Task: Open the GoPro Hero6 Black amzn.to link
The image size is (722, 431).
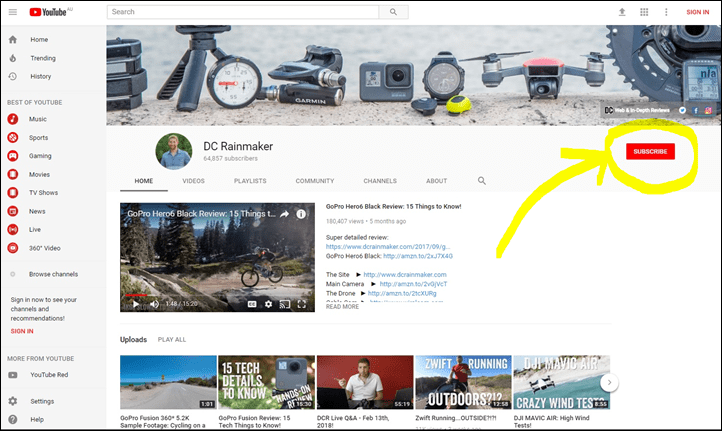Action: coord(418,256)
